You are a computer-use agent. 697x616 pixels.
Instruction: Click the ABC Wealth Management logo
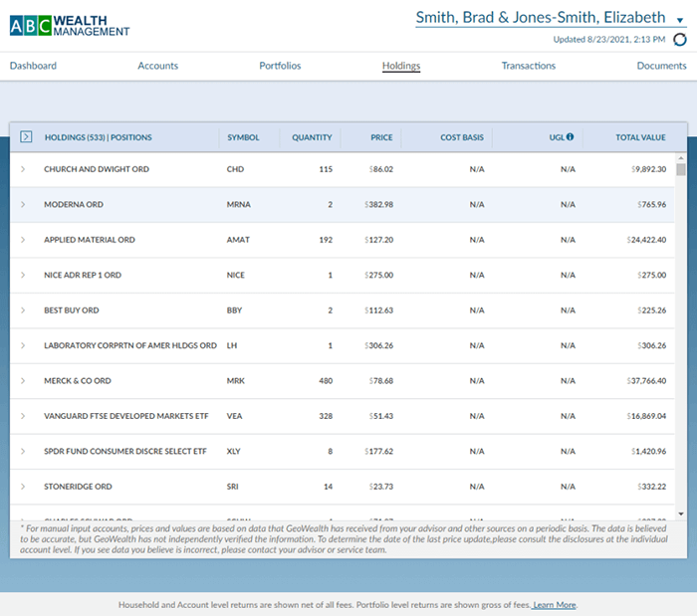click(70, 26)
